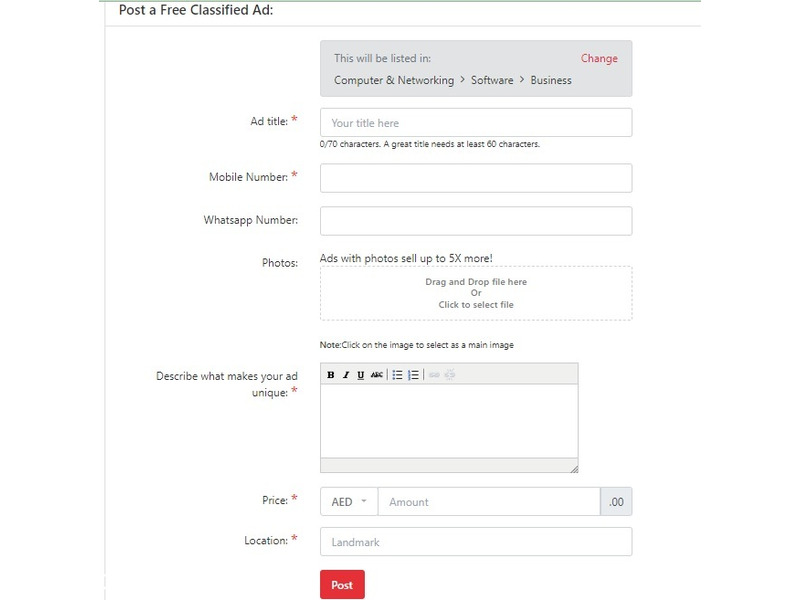Insert a numbered list
The width and height of the screenshot is (800, 600).
pos(413,375)
